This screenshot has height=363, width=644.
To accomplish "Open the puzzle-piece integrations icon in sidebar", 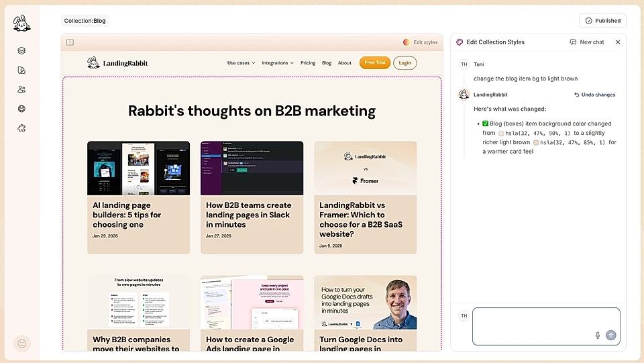I will (21, 128).
